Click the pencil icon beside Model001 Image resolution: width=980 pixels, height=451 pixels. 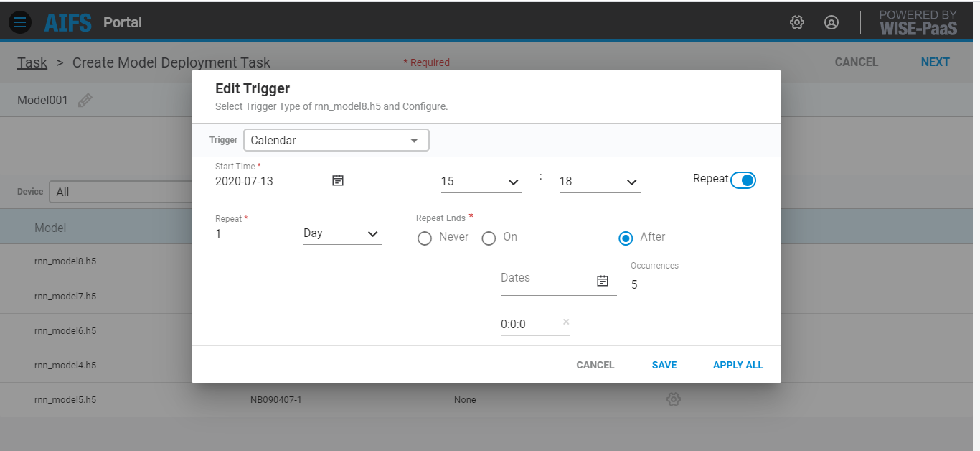point(85,101)
